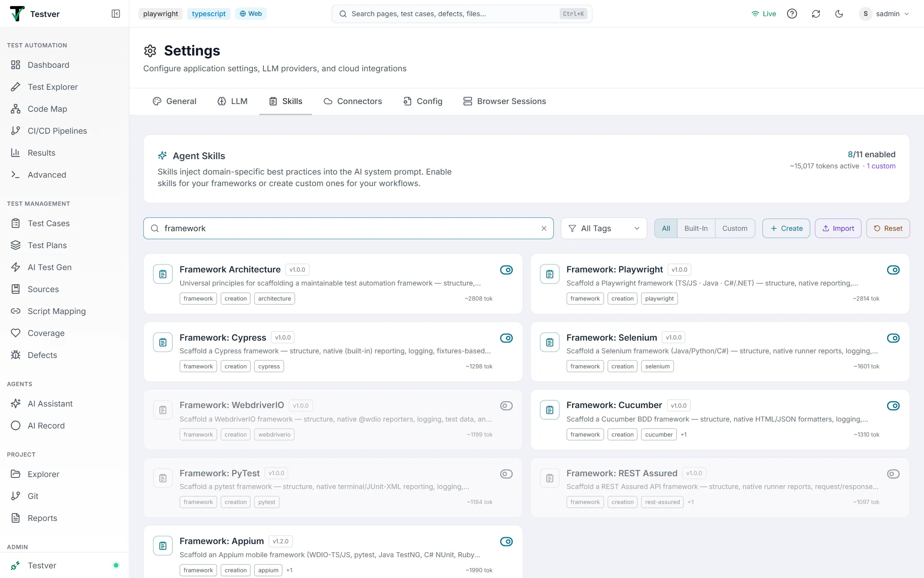Enable the Framework: PyTest skill
The width and height of the screenshot is (924, 578).
click(x=506, y=474)
